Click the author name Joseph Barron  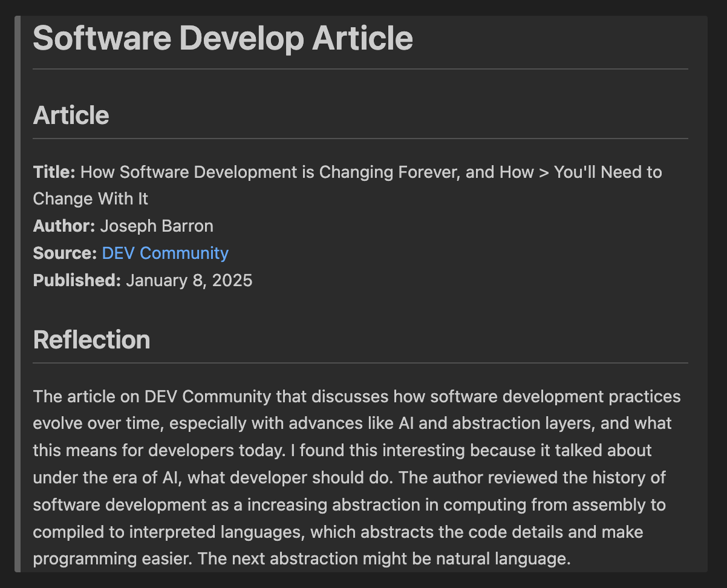coord(157,226)
